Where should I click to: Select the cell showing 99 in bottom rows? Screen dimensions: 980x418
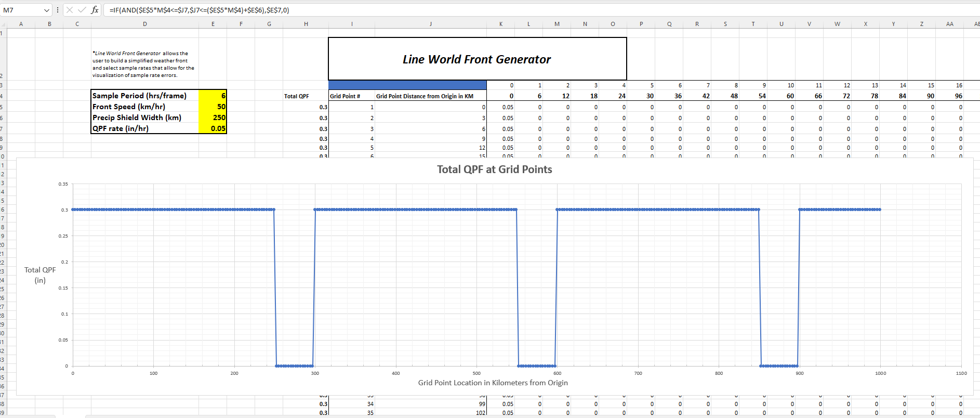click(431, 404)
